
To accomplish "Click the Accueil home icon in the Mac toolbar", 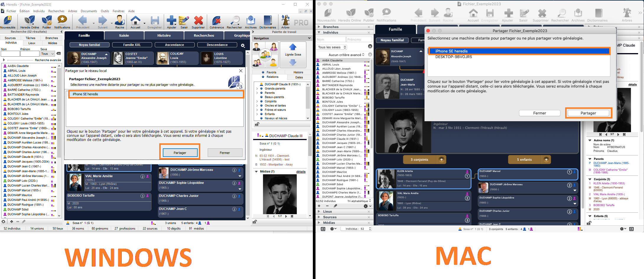I will click(x=473, y=14).
